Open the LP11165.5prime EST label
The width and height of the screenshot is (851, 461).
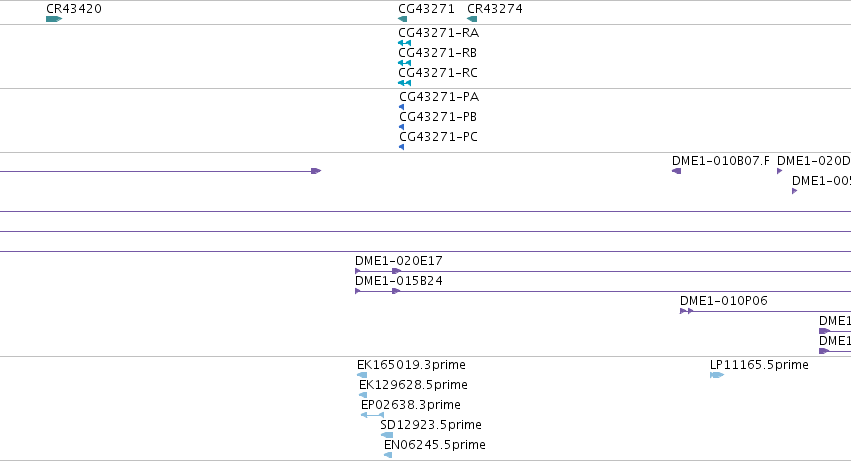pos(759,364)
